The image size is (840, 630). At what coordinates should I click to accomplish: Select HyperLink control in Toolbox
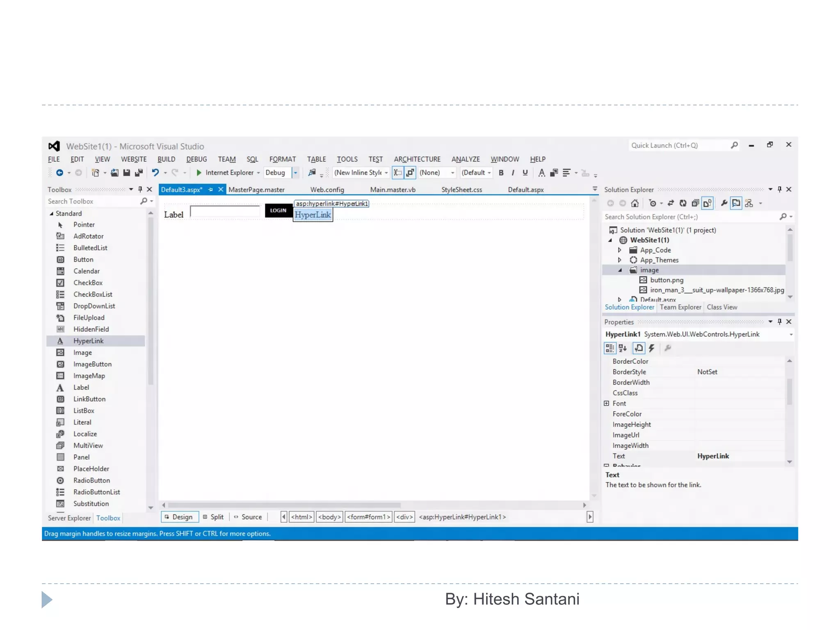tap(88, 341)
